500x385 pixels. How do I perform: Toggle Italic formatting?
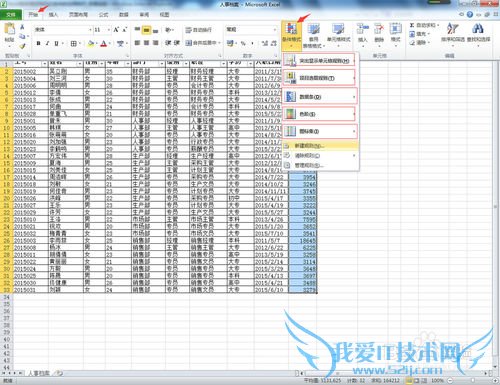pos(47,43)
